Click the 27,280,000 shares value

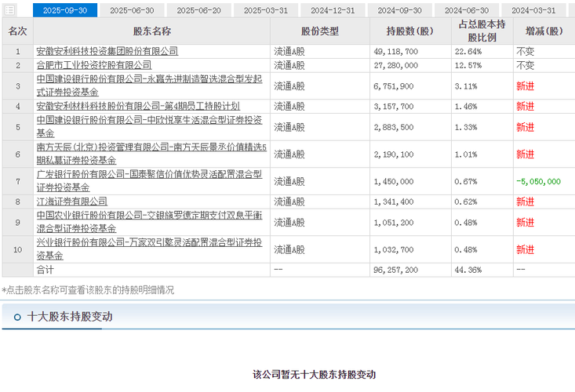[395, 66]
